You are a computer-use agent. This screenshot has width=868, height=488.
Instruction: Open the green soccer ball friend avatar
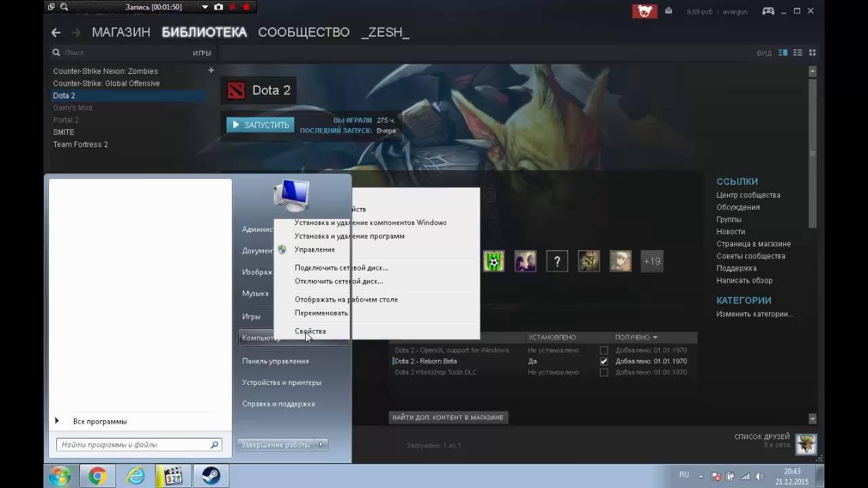pyautogui.click(x=494, y=261)
